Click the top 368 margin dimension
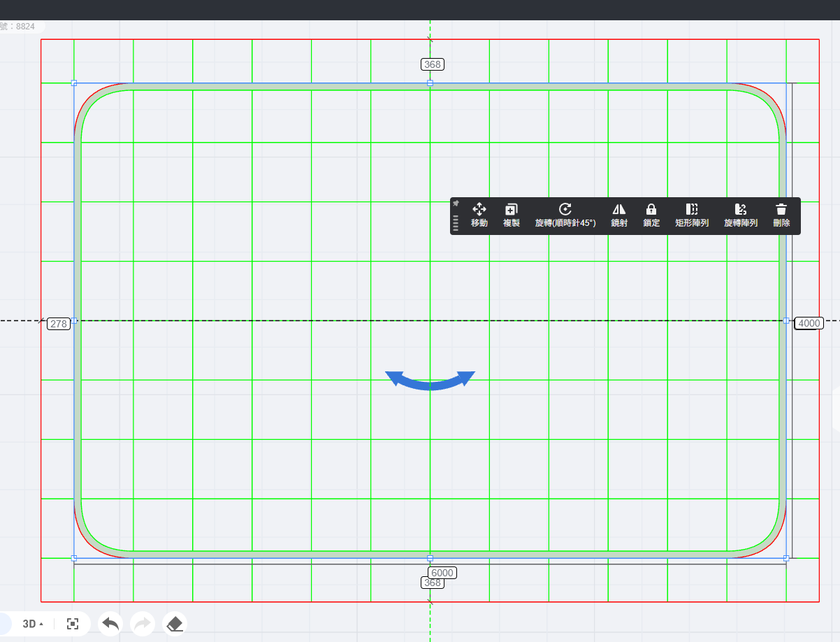840x642 pixels. (x=432, y=64)
